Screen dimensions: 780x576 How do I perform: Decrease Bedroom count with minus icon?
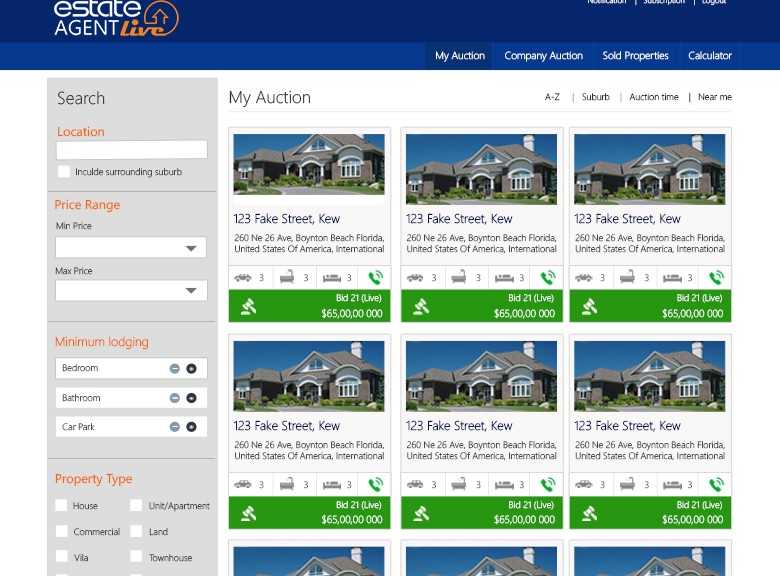point(175,369)
